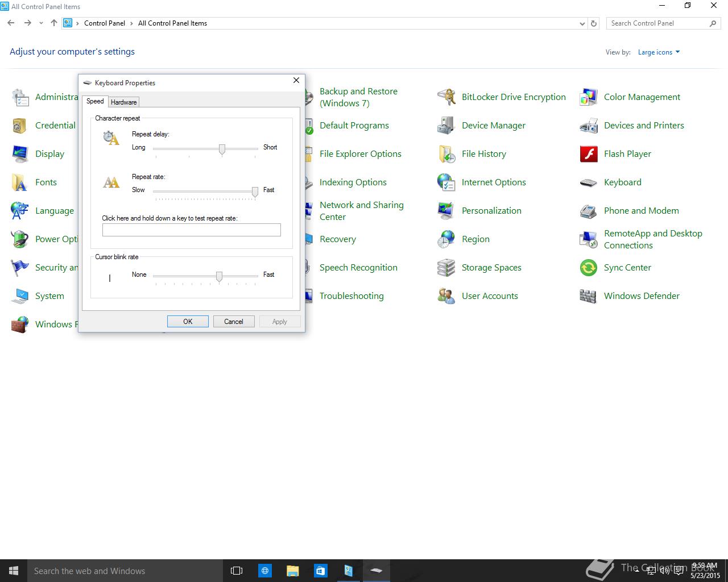Click OK in Keyboard Properties

[x=188, y=322]
